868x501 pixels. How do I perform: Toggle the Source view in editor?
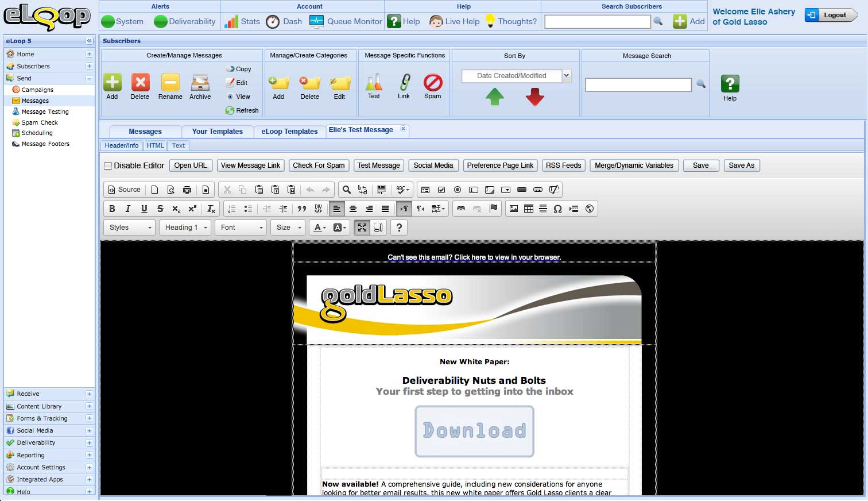124,190
